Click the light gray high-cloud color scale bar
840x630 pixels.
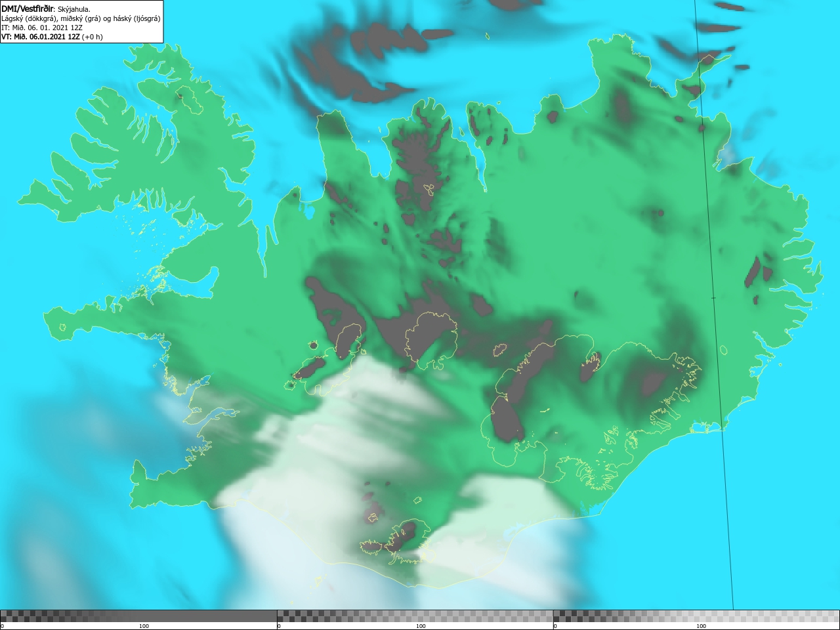tap(696, 616)
